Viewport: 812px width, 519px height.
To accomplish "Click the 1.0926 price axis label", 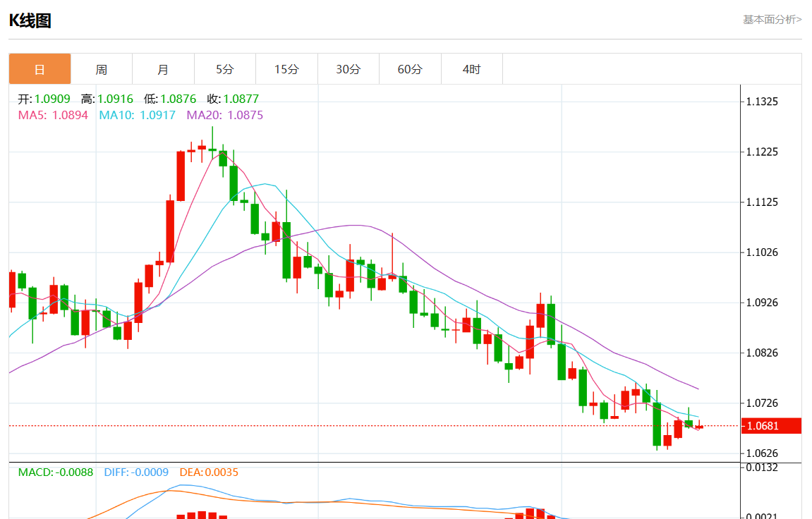I will (762, 303).
